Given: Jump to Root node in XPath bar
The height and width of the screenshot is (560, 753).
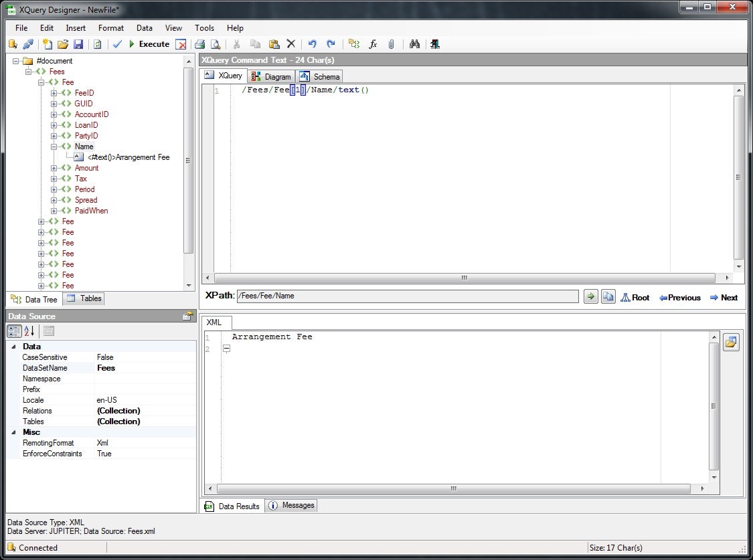Looking at the screenshot, I should (635, 297).
